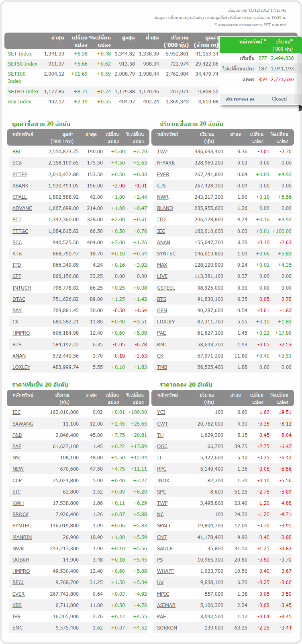Open the SAWANG stock link
The height and width of the screenshot is (644, 302).
coord(23,424)
